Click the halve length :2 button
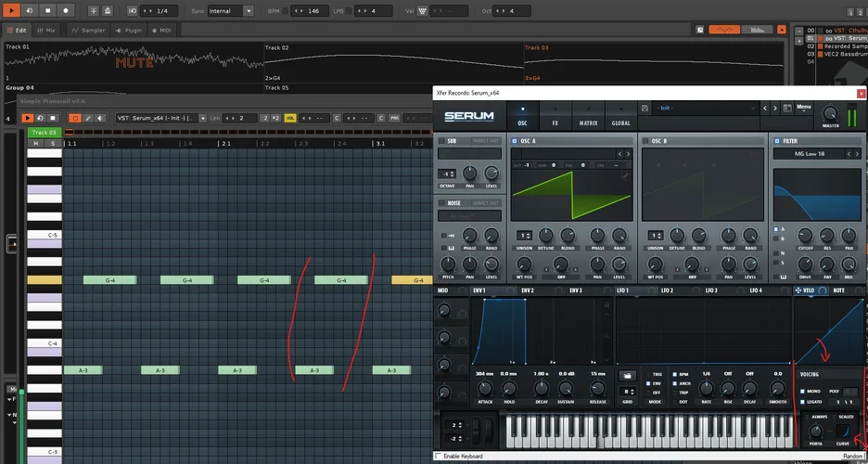The width and height of the screenshot is (868, 464). click(264, 118)
